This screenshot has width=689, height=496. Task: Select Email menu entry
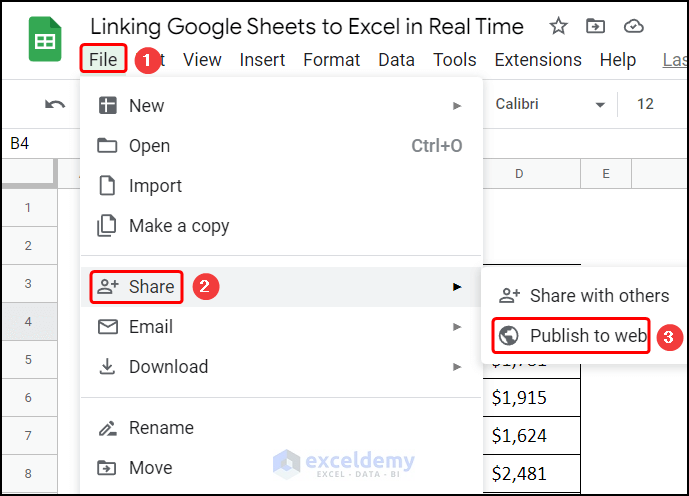click(x=281, y=327)
